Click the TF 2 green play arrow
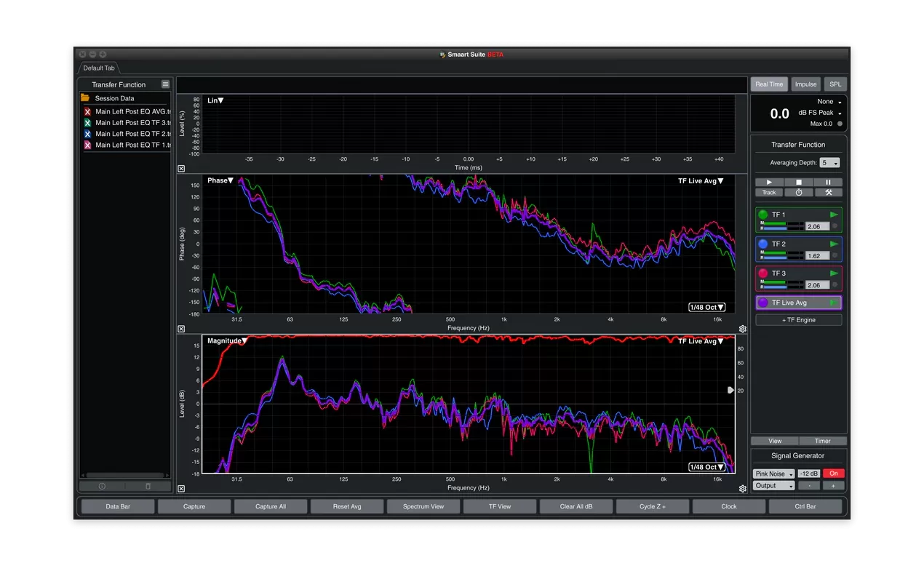This screenshot has height=571, width=924. coord(835,244)
